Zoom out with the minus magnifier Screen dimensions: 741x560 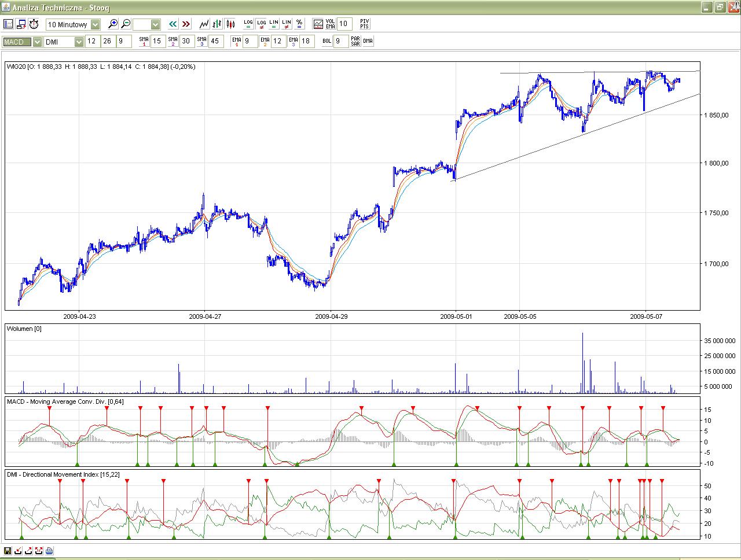click(126, 24)
